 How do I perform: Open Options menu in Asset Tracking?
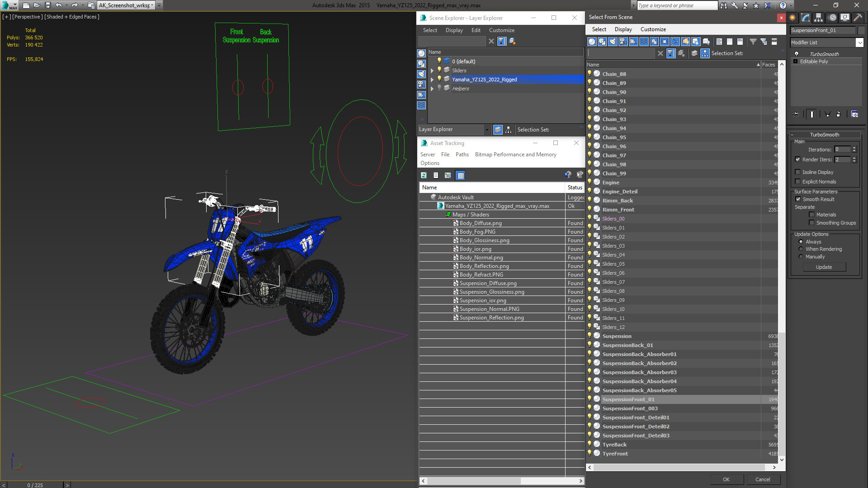[x=429, y=163]
